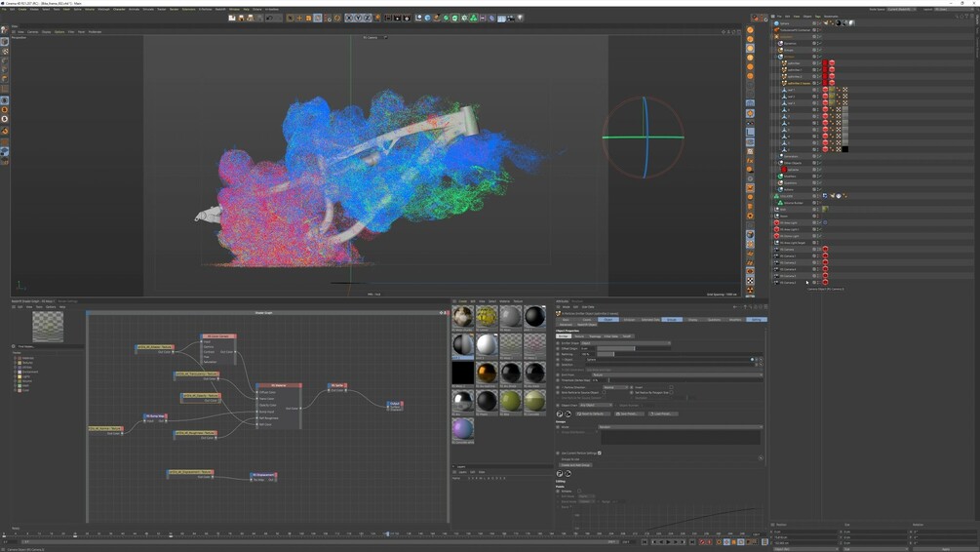Image resolution: width=980 pixels, height=552 pixels.
Task: Click the Undo arrow icon
Action: point(269,19)
